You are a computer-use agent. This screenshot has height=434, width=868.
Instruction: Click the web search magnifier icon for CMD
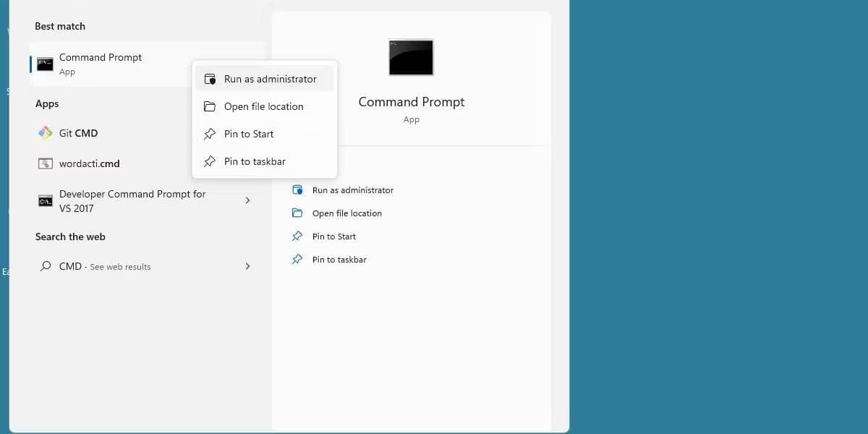(x=46, y=266)
